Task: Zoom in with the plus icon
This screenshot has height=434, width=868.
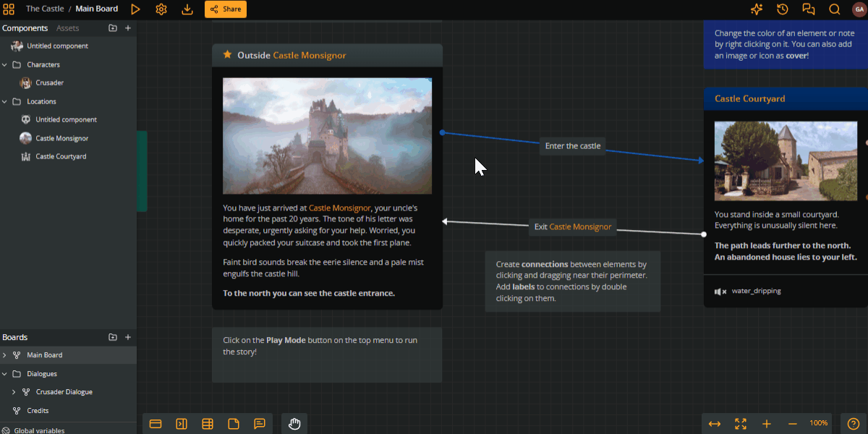Action: tap(766, 424)
